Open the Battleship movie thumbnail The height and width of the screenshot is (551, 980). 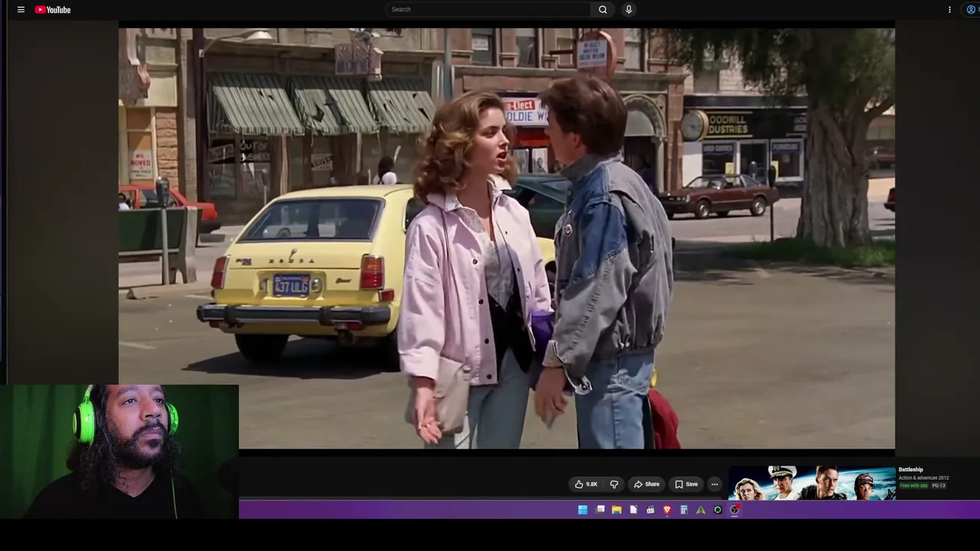(811, 482)
